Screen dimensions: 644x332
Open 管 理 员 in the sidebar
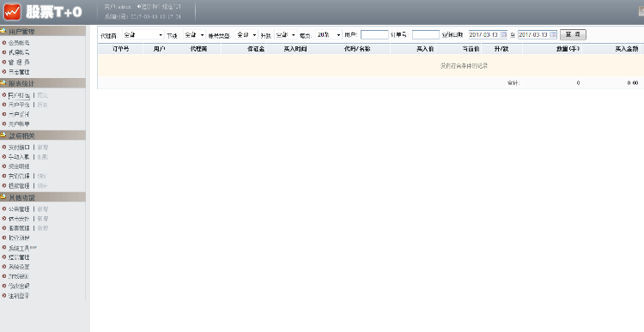(19, 62)
